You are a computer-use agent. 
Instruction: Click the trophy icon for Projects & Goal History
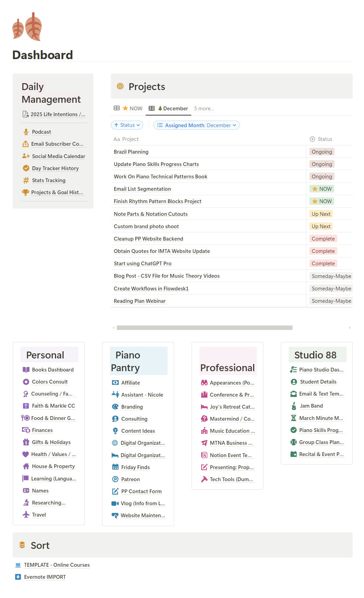25,192
